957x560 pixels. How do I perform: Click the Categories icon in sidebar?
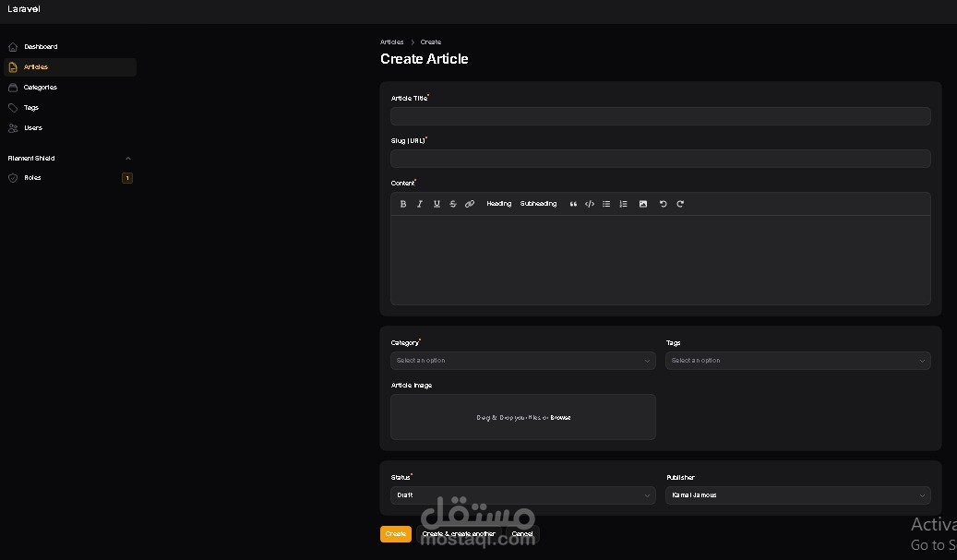[13, 88]
